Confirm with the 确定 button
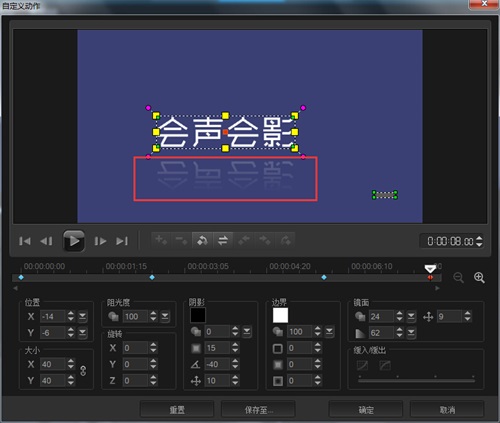 (366, 410)
